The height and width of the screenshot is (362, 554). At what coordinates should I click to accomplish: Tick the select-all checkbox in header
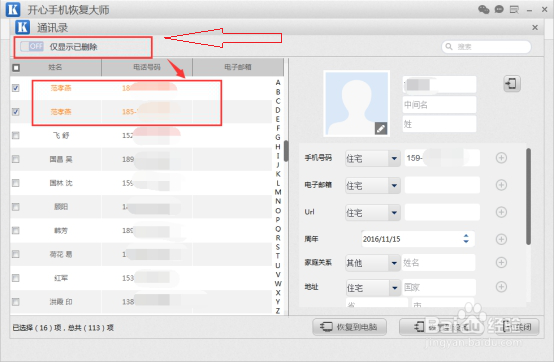pos(16,67)
